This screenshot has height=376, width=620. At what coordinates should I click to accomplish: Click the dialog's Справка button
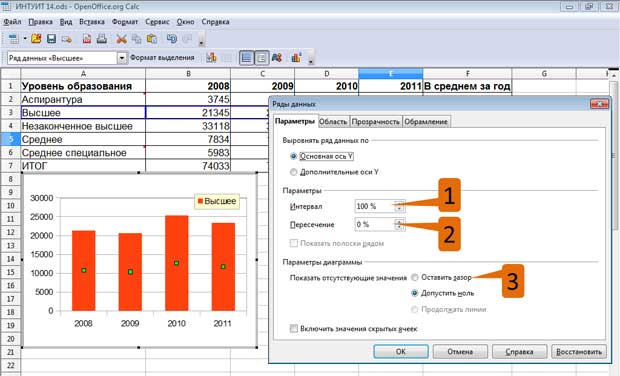click(520, 351)
